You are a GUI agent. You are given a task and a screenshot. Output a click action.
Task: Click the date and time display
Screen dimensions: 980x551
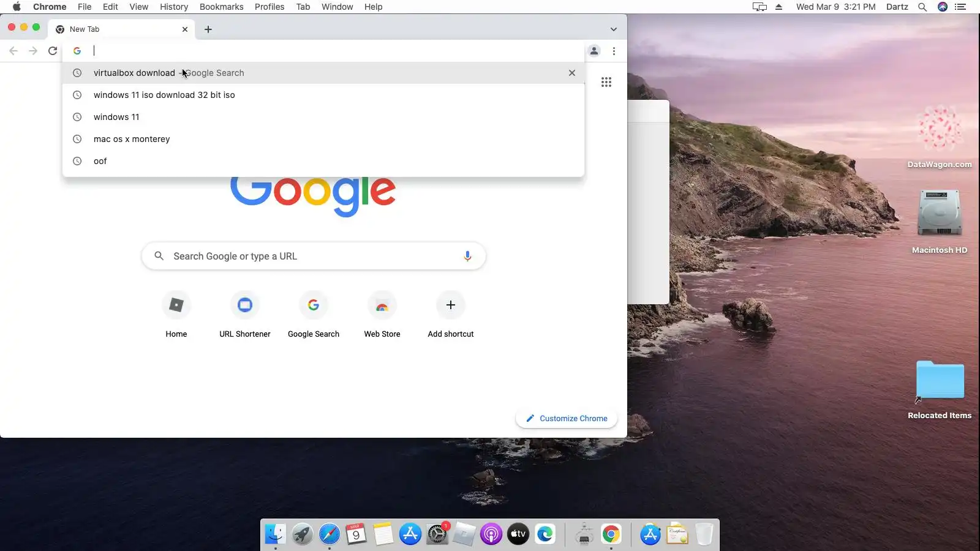click(836, 7)
